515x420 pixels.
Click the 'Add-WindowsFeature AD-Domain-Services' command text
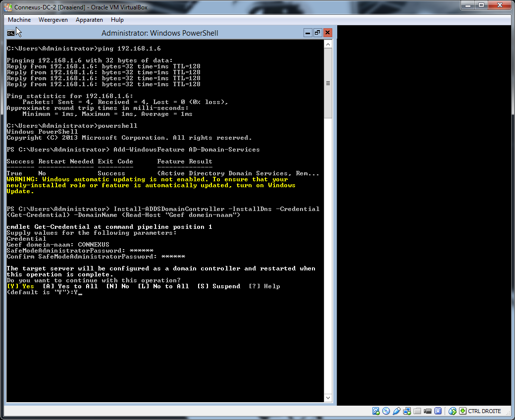point(187,150)
